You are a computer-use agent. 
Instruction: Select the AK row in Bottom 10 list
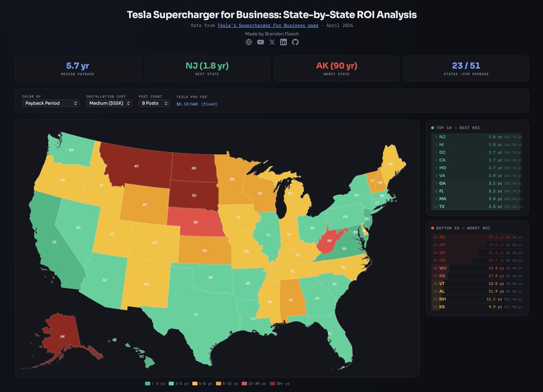coord(477,237)
